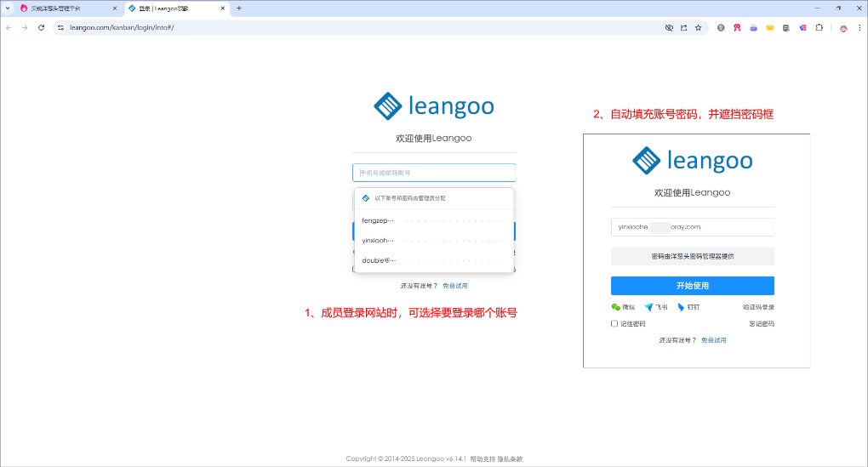The width and height of the screenshot is (868, 467).
Task: Open the browser Extensions puzzle icon
Action: click(x=819, y=27)
